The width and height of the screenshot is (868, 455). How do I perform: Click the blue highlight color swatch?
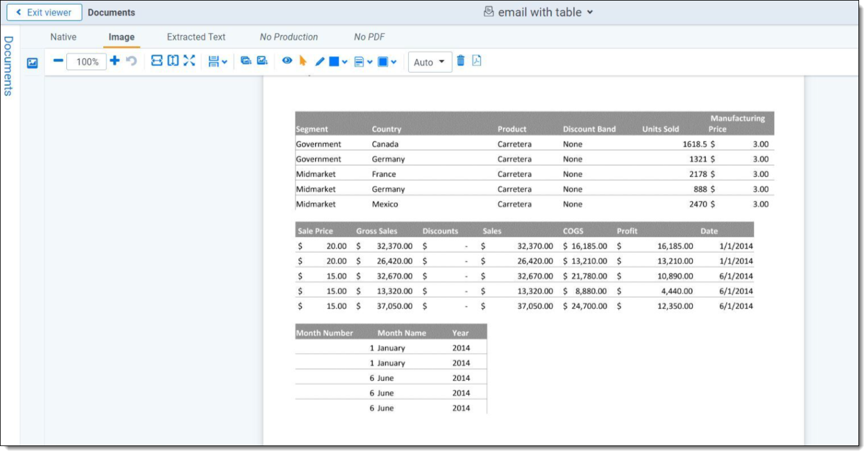(x=334, y=61)
